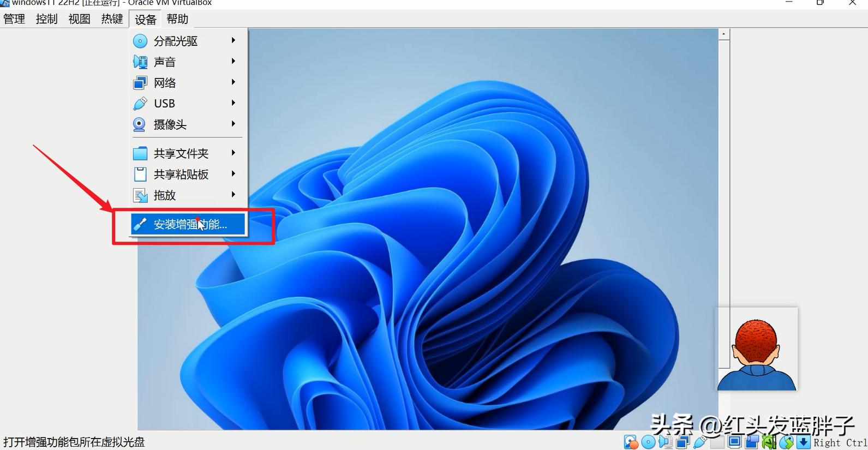The height and width of the screenshot is (450, 868).
Task: Click the vertical scrollbar thumb
Action: click(x=724, y=203)
